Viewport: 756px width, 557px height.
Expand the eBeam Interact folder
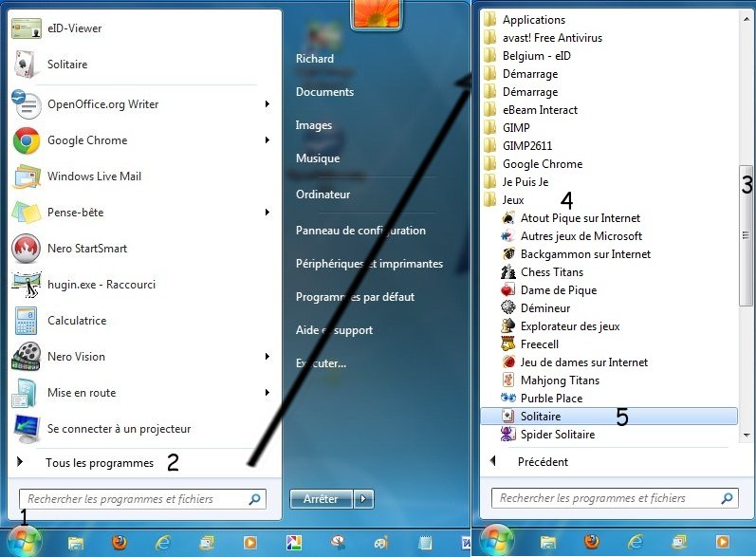click(x=531, y=110)
